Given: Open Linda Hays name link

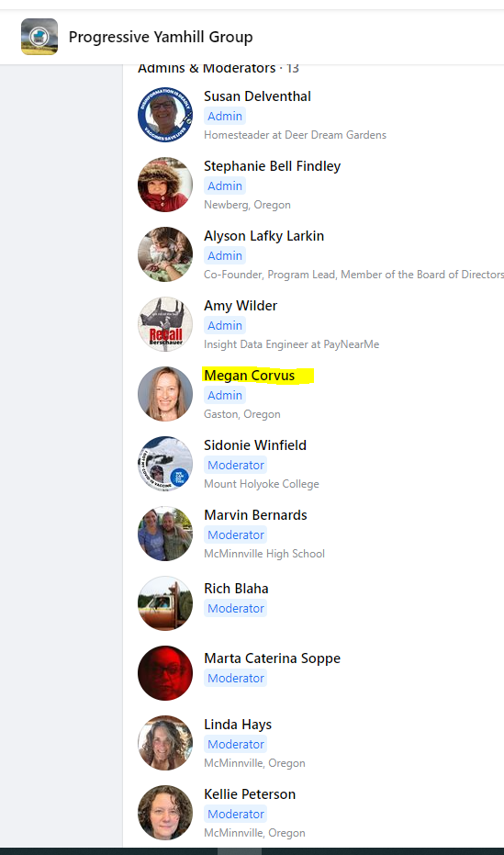Looking at the screenshot, I should tap(238, 725).
